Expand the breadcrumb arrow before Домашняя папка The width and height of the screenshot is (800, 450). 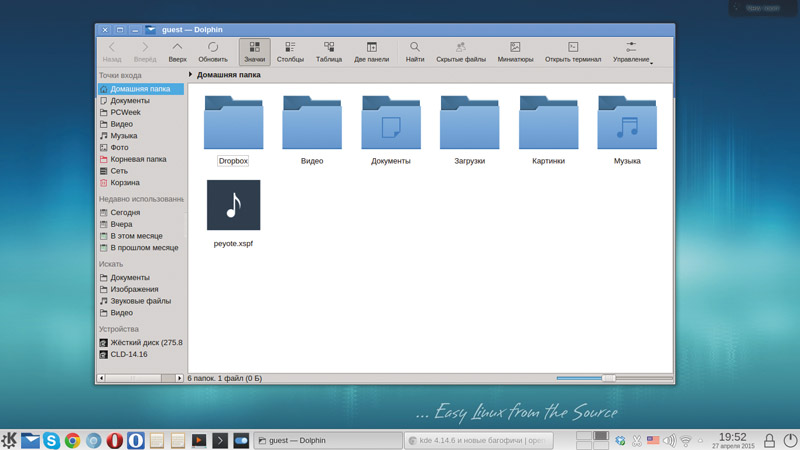191,75
